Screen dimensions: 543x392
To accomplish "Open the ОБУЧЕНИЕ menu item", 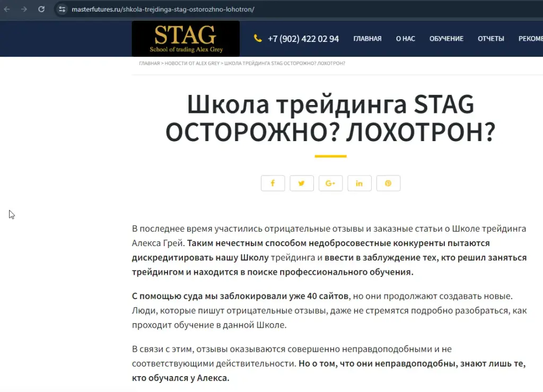I will click(446, 39).
